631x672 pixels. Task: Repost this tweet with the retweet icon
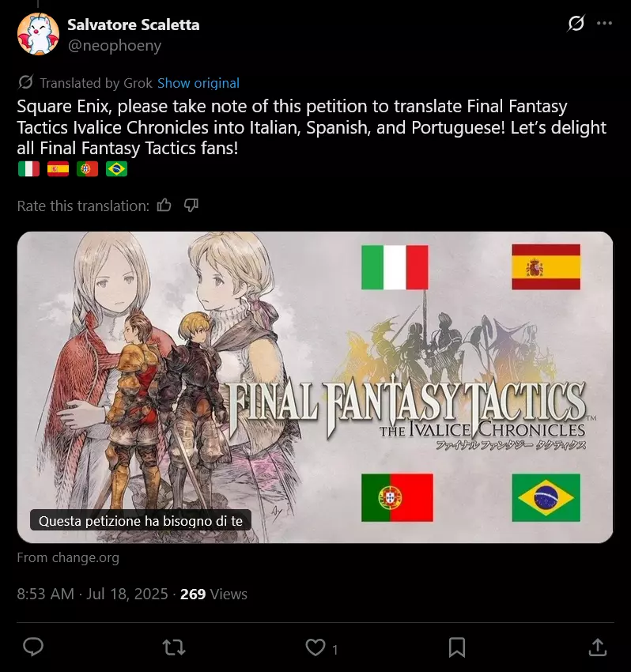pyautogui.click(x=174, y=647)
